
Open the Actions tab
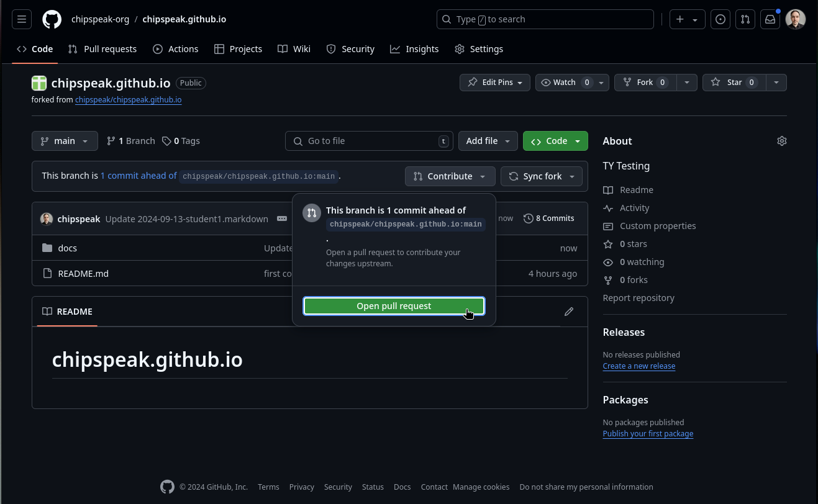(x=176, y=49)
